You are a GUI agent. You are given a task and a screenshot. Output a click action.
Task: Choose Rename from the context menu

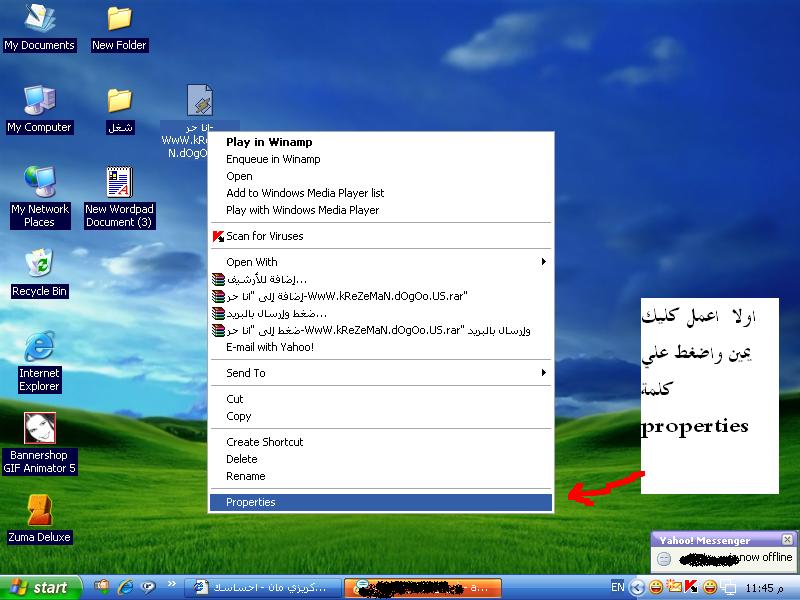click(x=381, y=476)
